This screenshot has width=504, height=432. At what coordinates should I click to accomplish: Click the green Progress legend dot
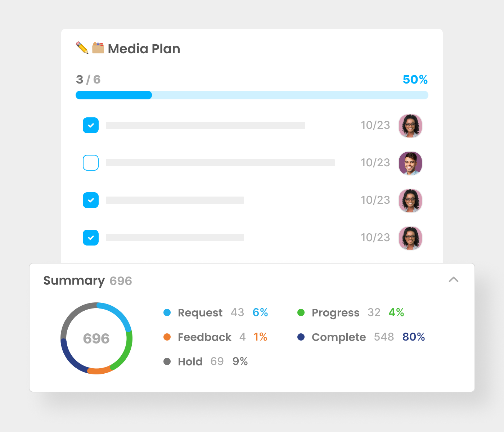coord(301,312)
